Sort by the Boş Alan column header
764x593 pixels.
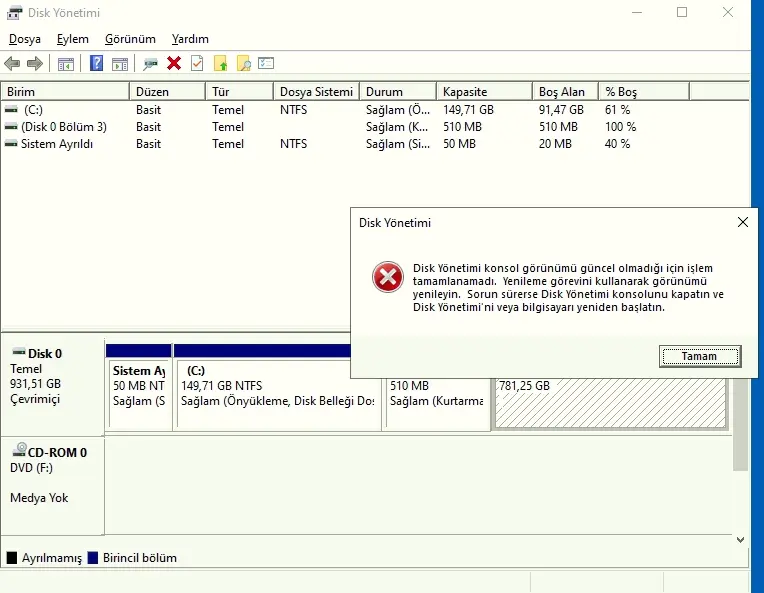point(566,92)
